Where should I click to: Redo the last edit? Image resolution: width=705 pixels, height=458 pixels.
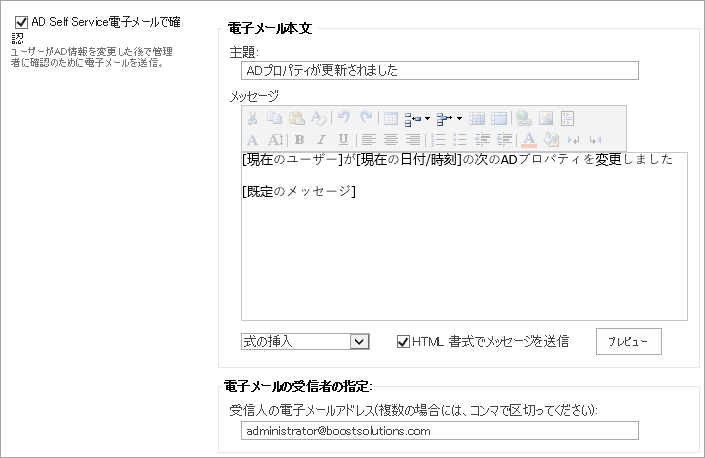click(366, 117)
